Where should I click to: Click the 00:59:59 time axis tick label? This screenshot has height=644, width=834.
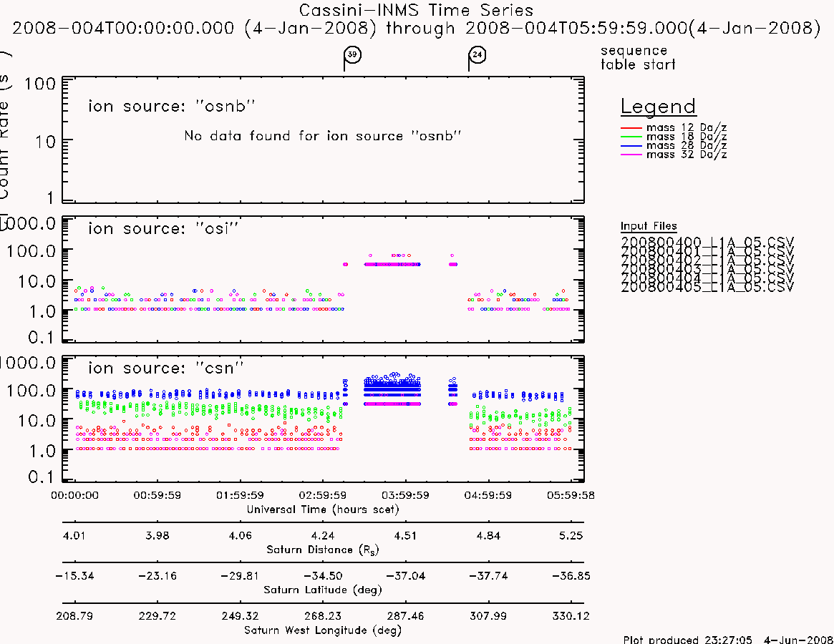(157, 495)
